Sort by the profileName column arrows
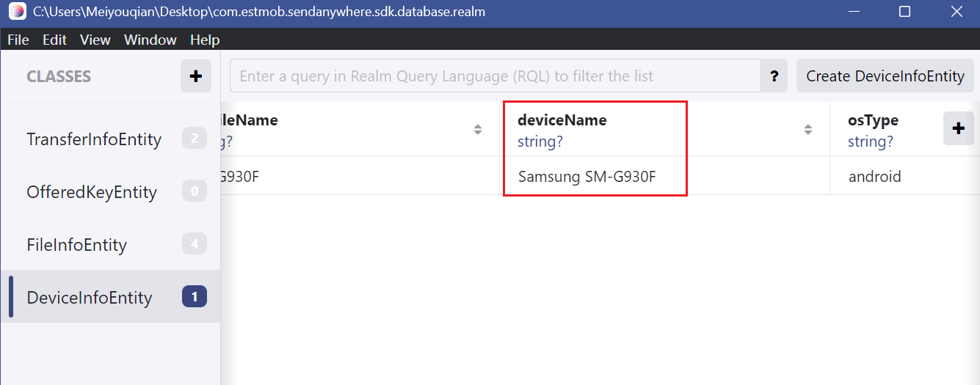The height and width of the screenshot is (385, 980). coord(478,130)
